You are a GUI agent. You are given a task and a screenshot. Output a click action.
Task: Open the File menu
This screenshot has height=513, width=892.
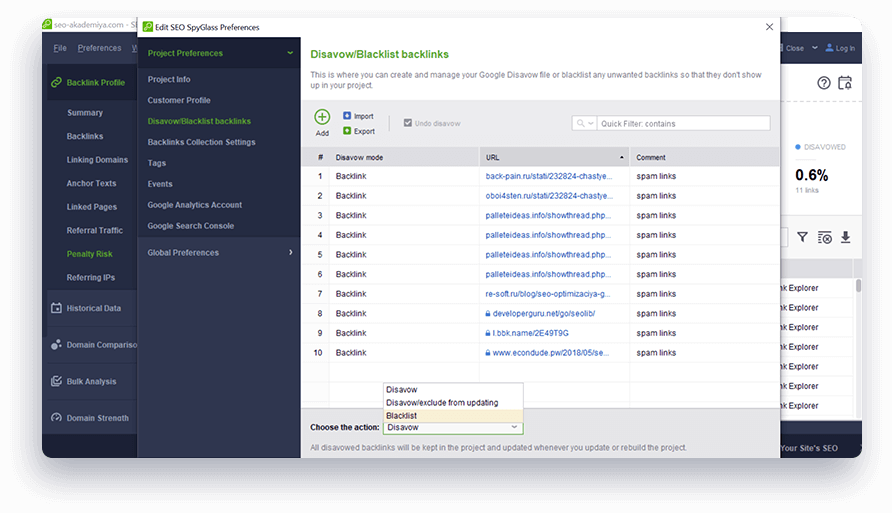[60, 48]
